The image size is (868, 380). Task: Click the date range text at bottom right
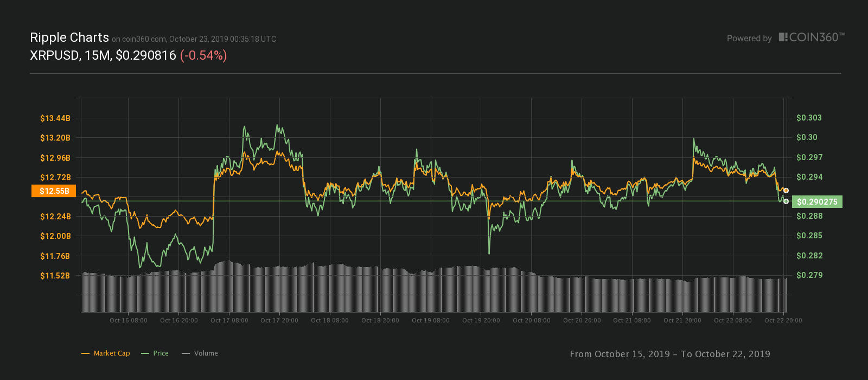point(670,354)
